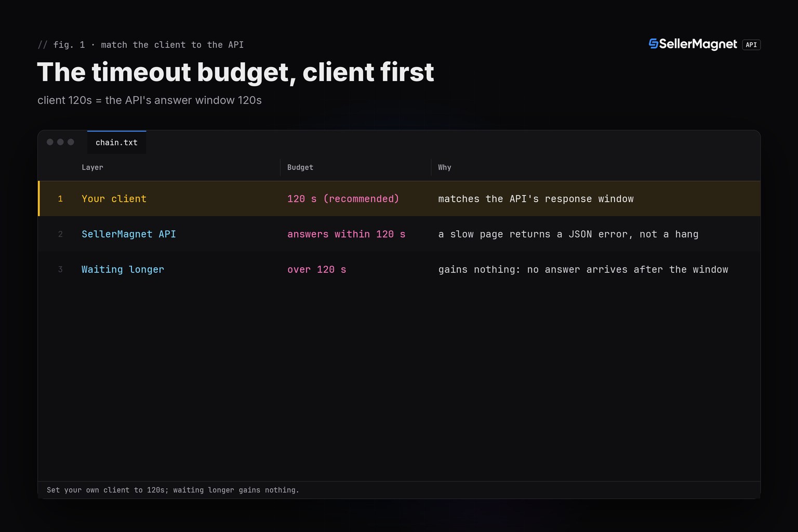The image size is (798, 532).
Task: Click line number 2 in the gutter
Action: click(x=60, y=234)
